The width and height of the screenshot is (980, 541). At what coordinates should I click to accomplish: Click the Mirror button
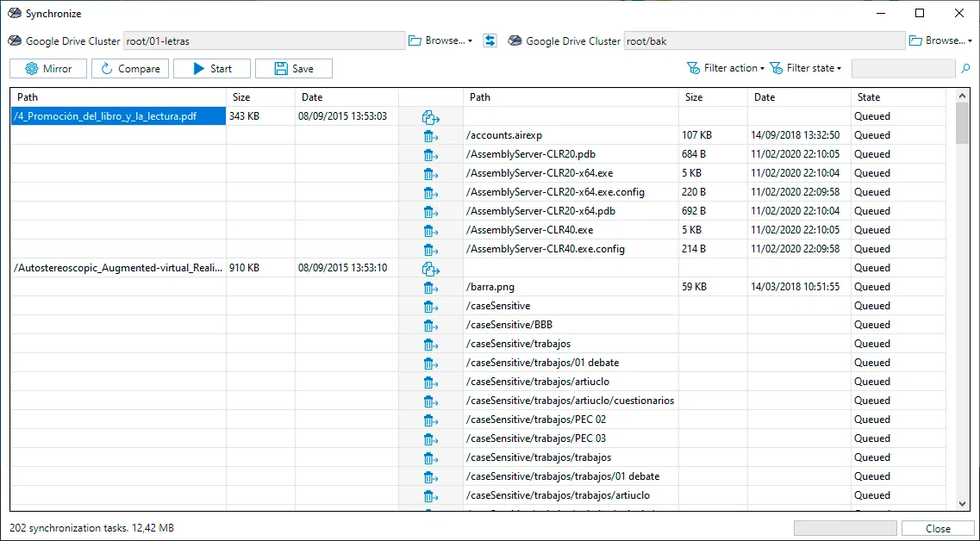click(48, 69)
